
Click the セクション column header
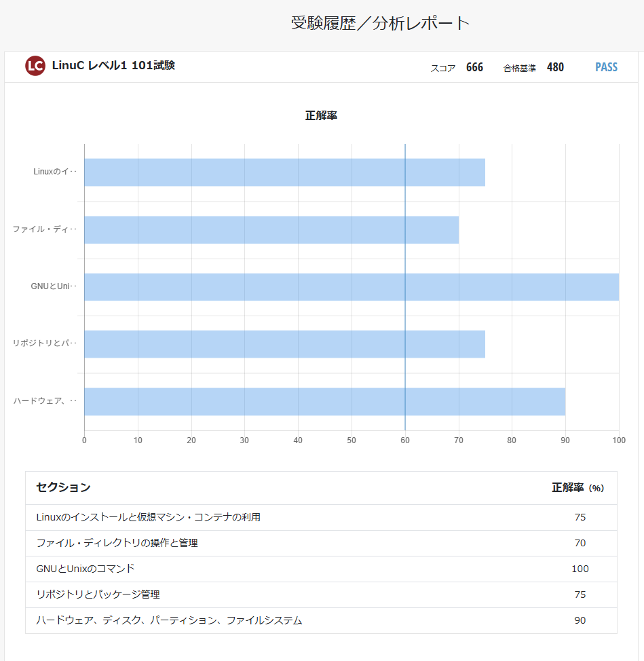63,487
